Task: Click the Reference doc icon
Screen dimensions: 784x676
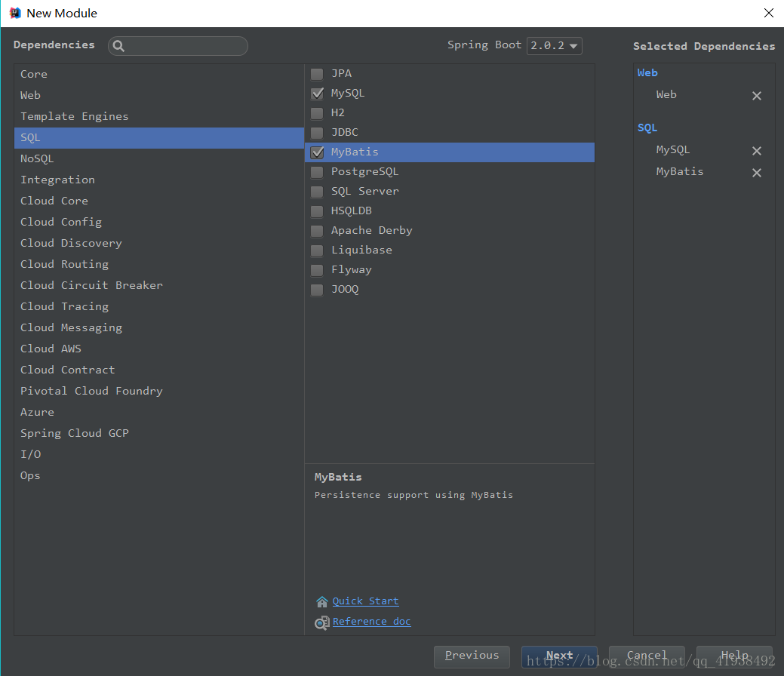Action: point(322,622)
